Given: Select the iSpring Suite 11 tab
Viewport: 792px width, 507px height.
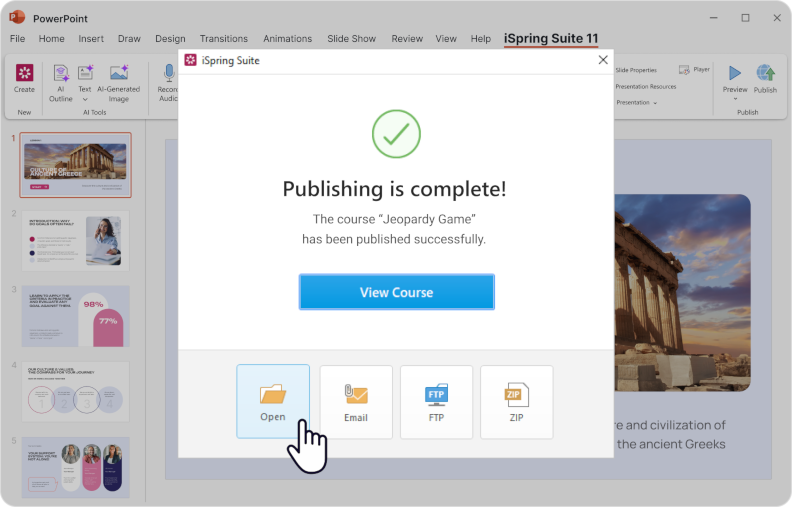Looking at the screenshot, I should click(551, 38).
